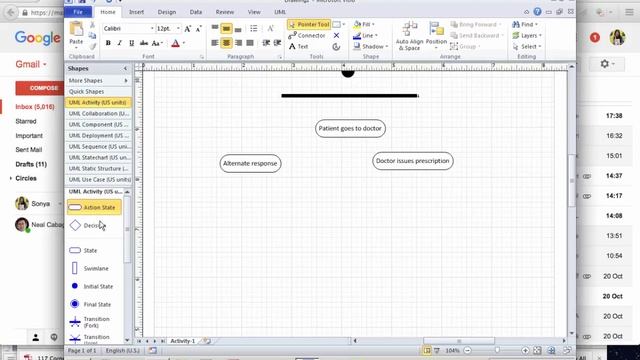The image size is (640, 360).
Task: Switch to the Review ribbon tab
Action: (x=225, y=12)
